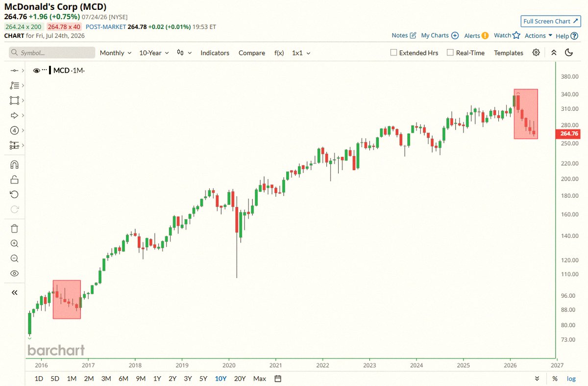Viewport: 588px width, 386px height.
Task: Toggle the log scale button
Action: coord(571,379)
